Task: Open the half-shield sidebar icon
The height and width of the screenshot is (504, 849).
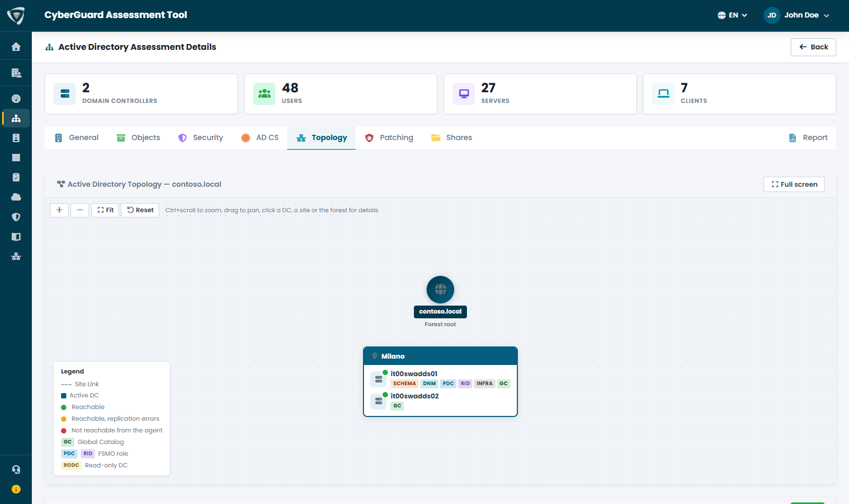Action: tap(16, 217)
